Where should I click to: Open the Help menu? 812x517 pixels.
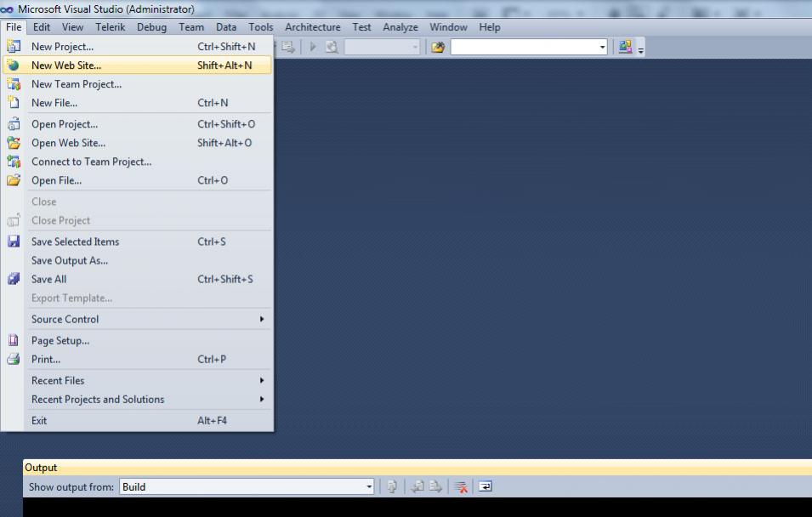tap(490, 27)
